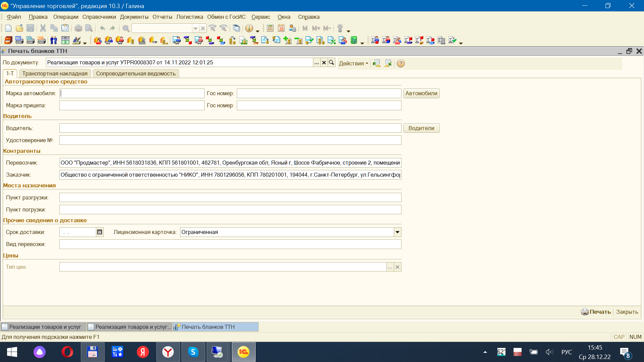This screenshot has width=644, height=362.
Task: Switch to Сопроводительная ведомость tab
Action: coord(136,74)
